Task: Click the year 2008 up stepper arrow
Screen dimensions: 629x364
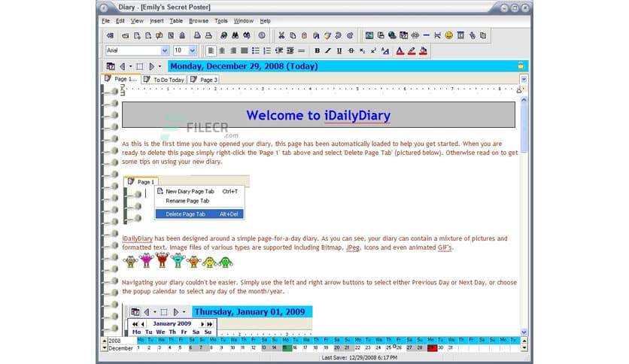Action: coord(105,341)
